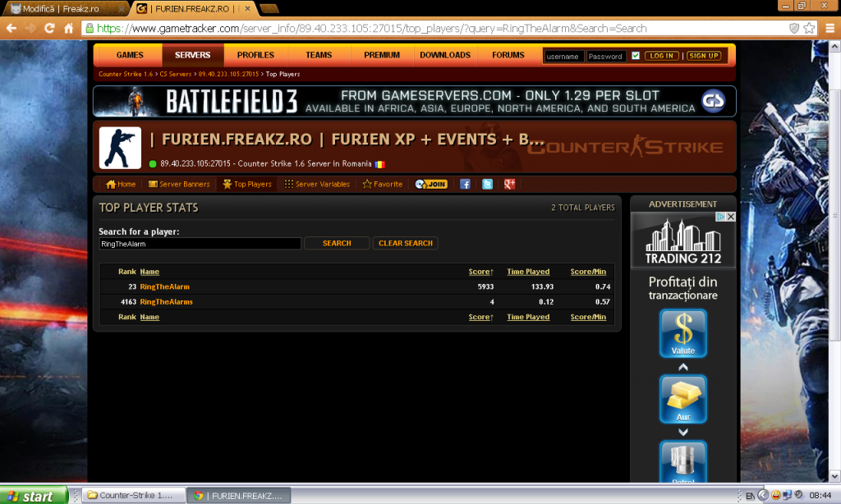Image resolution: width=841 pixels, height=504 pixels.
Task: Click the shield icon in the address bar
Action: [x=794, y=29]
